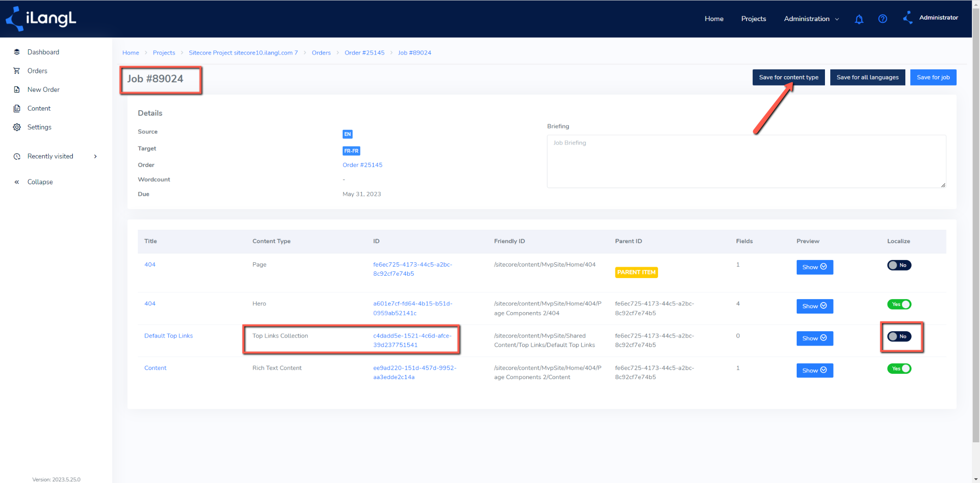This screenshot has height=483, width=980.
Task: Click the Recently visited clock icon
Action: click(x=17, y=157)
